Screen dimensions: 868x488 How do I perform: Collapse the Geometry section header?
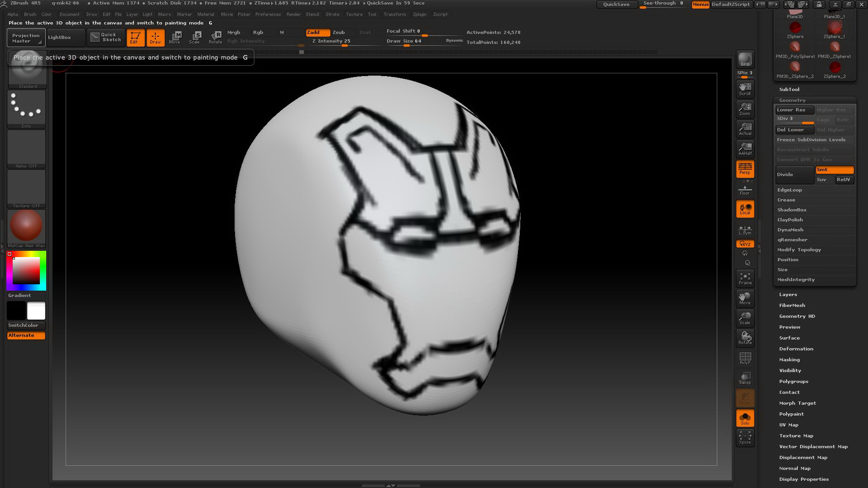(x=792, y=100)
